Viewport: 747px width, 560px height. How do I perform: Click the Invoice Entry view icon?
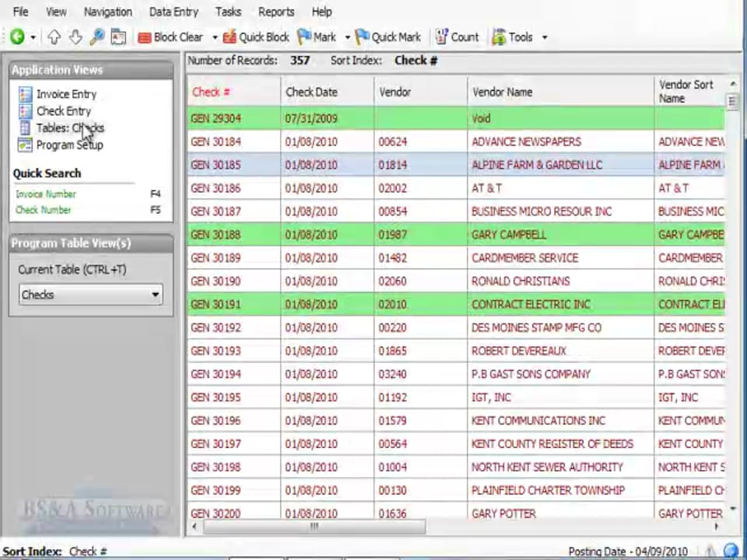(x=25, y=94)
